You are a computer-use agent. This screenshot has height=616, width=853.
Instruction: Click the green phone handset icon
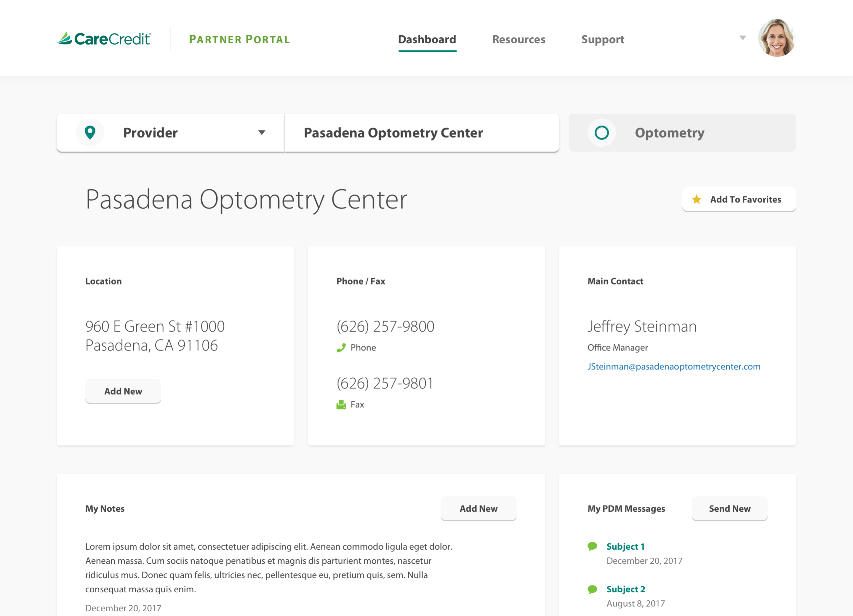(341, 348)
